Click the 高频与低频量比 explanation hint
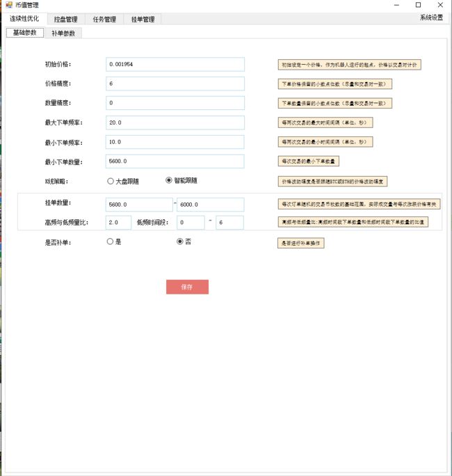Image resolution: width=452 pixels, height=476 pixels. [353, 222]
